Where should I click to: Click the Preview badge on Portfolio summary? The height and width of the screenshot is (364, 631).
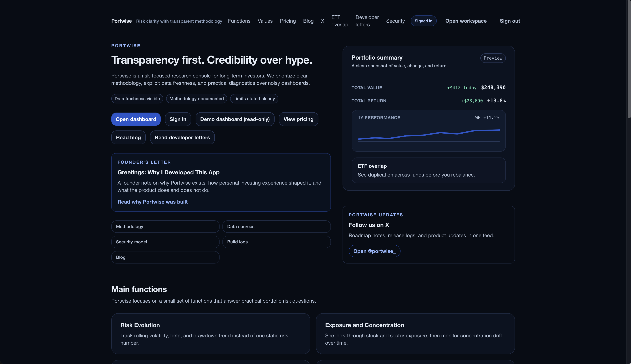point(493,58)
